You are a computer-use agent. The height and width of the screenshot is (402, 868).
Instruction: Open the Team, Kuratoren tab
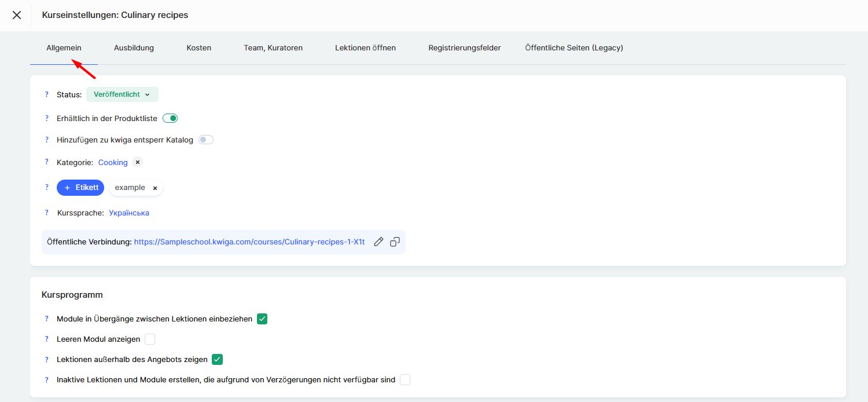coord(273,47)
